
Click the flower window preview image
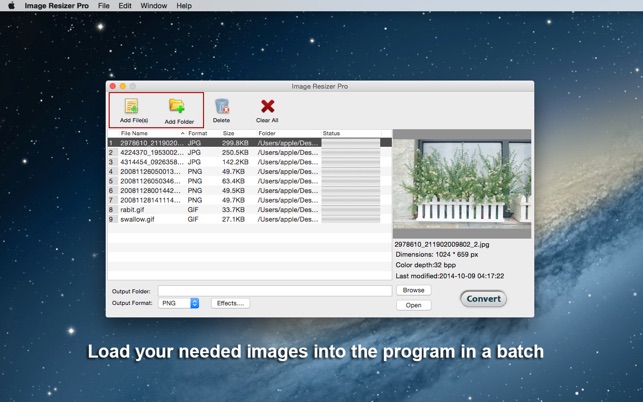coord(462,184)
